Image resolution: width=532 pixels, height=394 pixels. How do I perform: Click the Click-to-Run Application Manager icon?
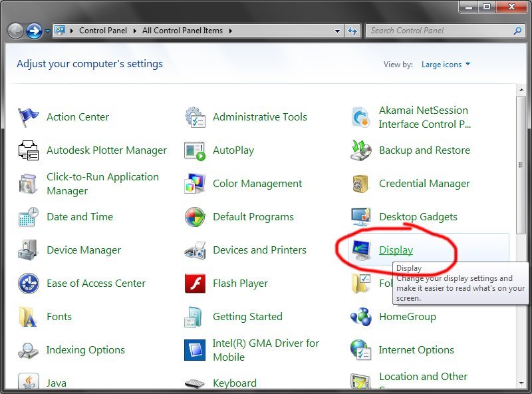click(x=27, y=184)
